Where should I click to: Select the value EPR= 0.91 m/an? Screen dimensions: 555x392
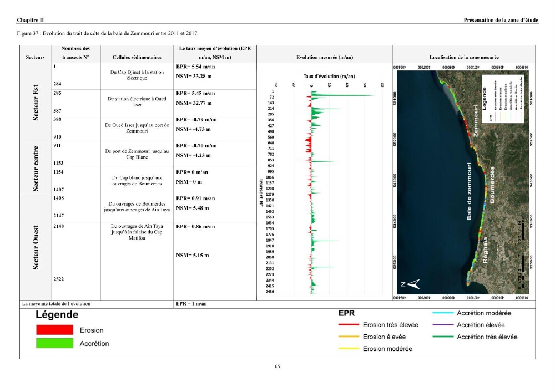click(195, 198)
